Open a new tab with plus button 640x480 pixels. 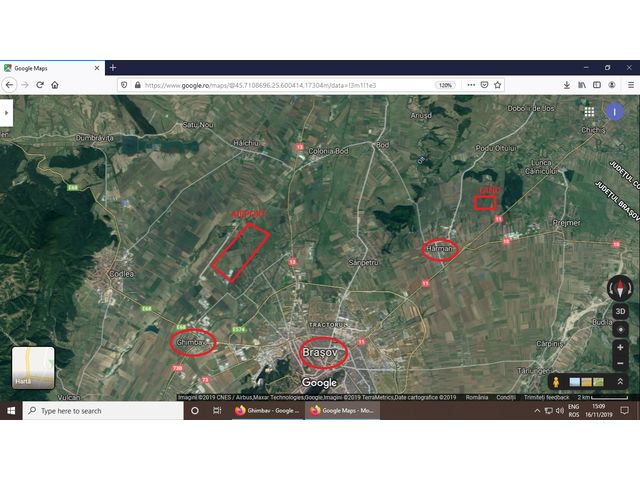113,68
